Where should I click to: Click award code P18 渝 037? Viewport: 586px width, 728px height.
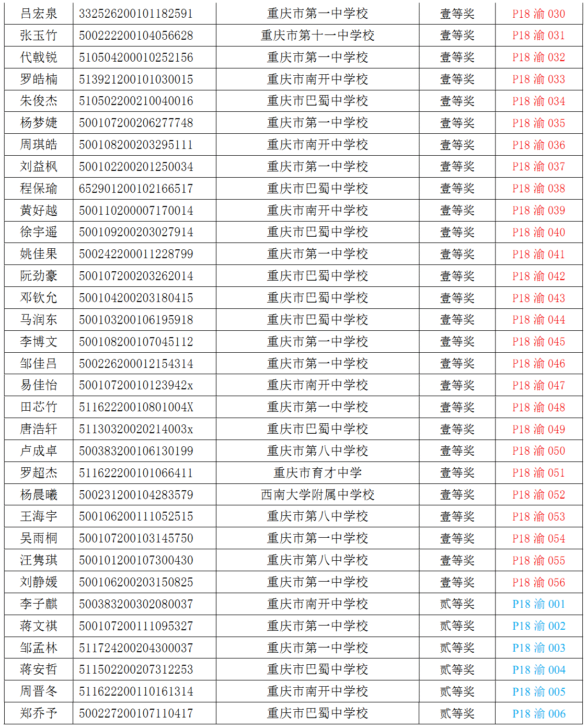point(538,167)
